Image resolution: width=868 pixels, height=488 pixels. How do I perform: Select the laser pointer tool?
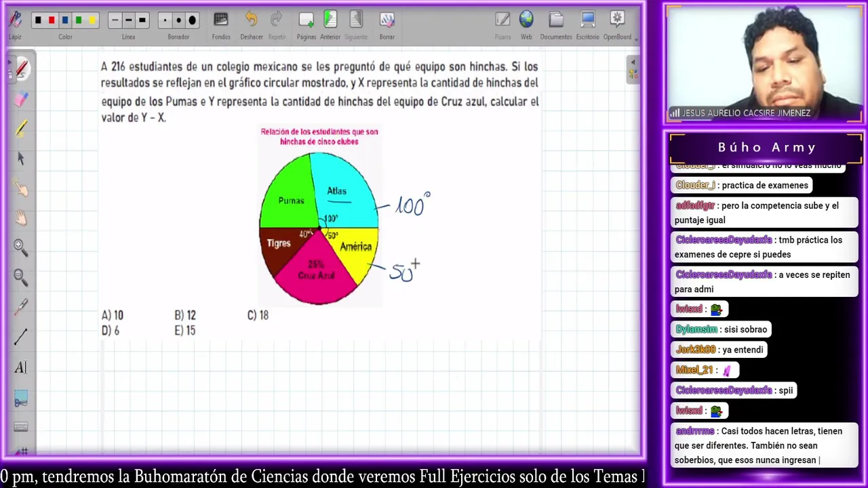[21, 307]
